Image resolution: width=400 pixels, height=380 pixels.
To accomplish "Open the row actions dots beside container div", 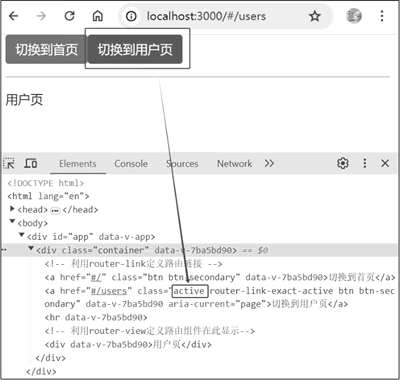I will click(5, 250).
